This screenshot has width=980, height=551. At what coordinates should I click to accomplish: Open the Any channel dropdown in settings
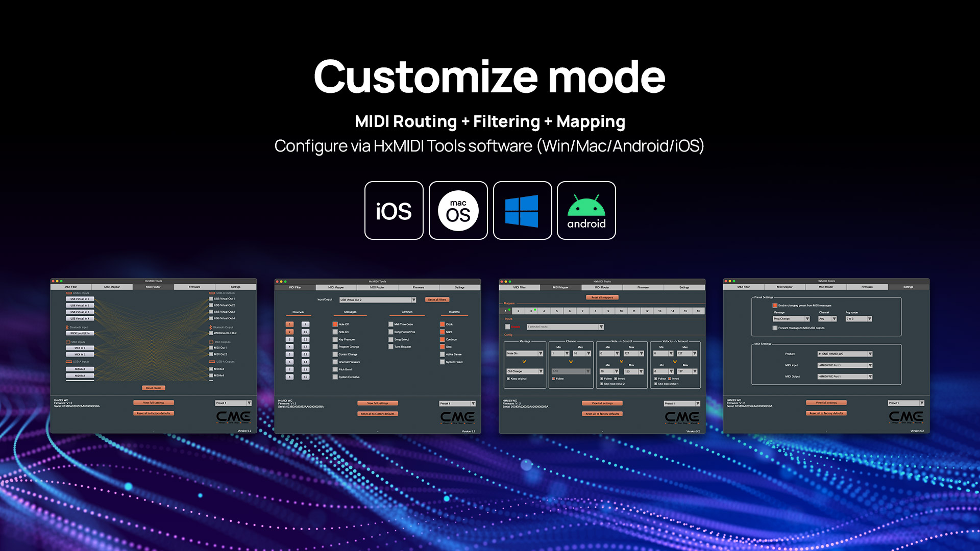(827, 318)
